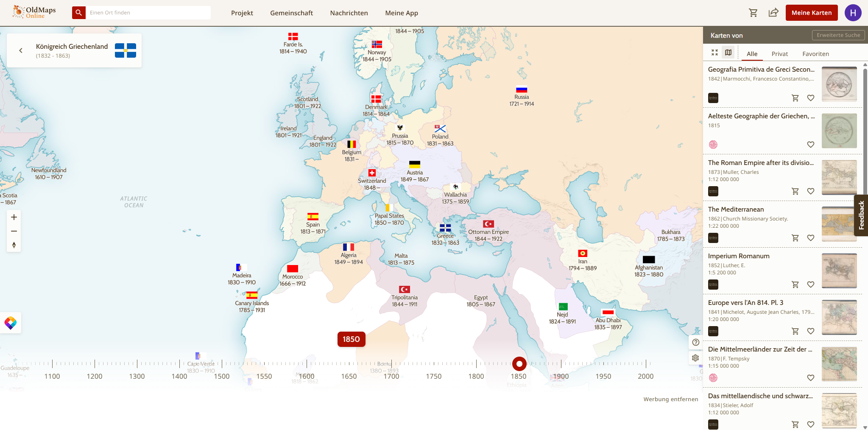Collapse the Königreich Griechenland info card chevron
The width and height of the screenshot is (868, 430).
point(21,50)
